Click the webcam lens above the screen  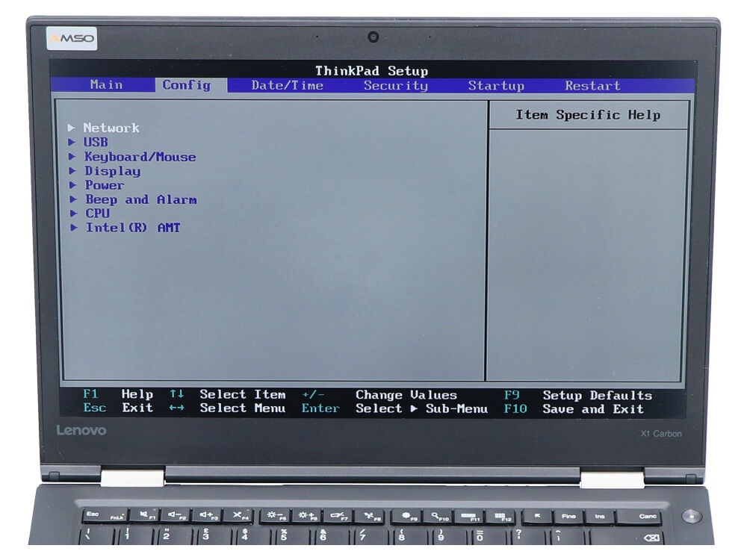click(373, 37)
